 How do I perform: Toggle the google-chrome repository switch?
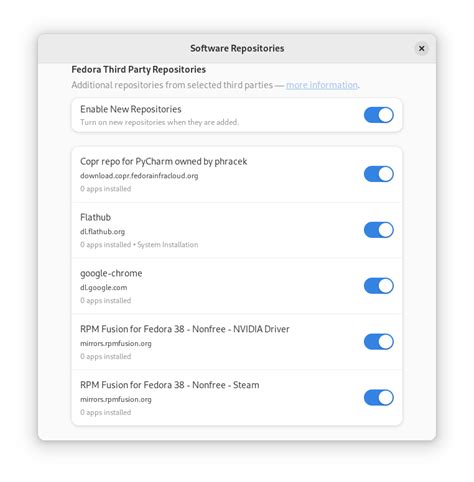point(379,286)
